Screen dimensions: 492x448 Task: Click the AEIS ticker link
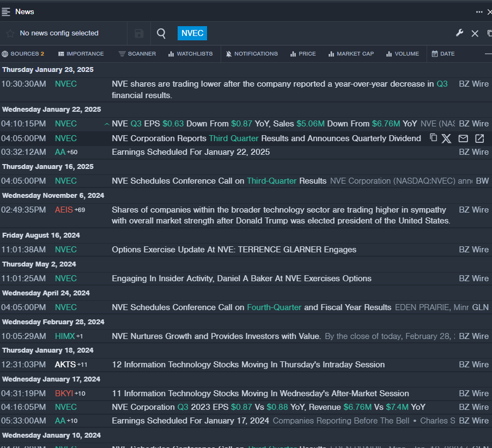click(x=63, y=210)
